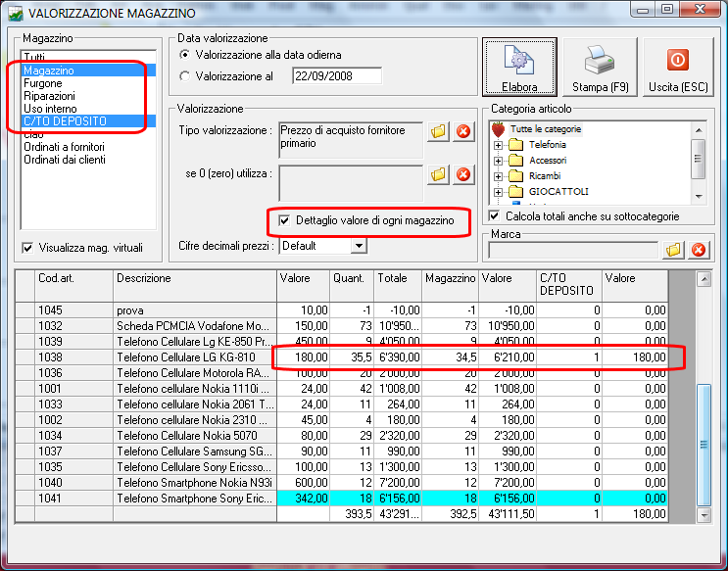Clear Tipo valorizzazione with red X

[462, 131]
